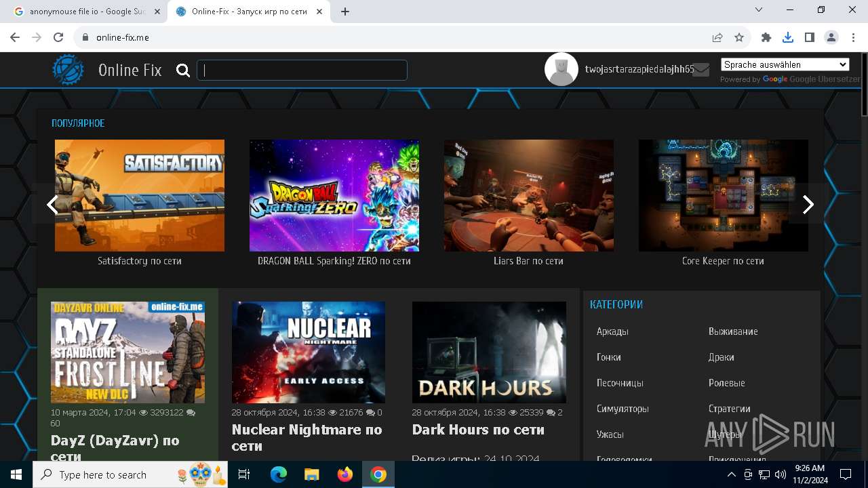The image size is (868, 488).
Task: Open a new browser tab
Action: pyautogui.click(x=345, y=12)
